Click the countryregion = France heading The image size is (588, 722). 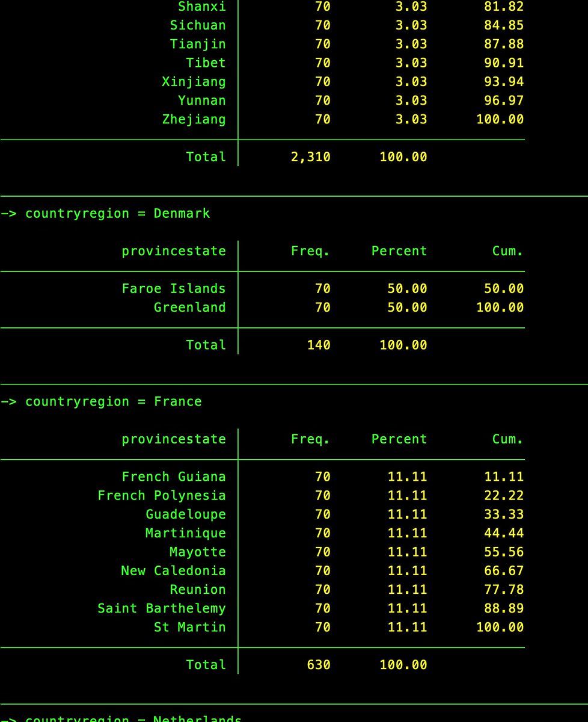point(113,402)
